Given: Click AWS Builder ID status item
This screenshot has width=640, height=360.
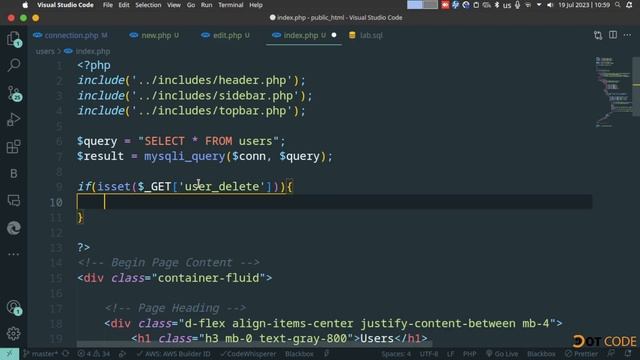Looking at the screenshot, I should coord(173,354).
